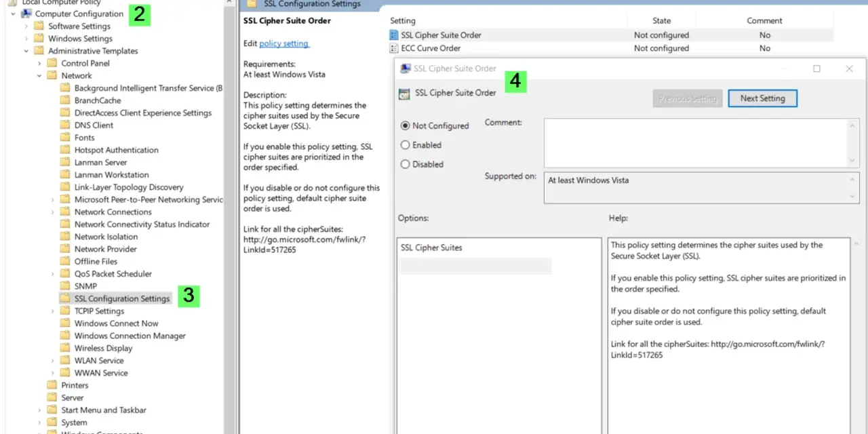
Task: Click the SSL Cipher Suites input field
Action: click(475, 266)
